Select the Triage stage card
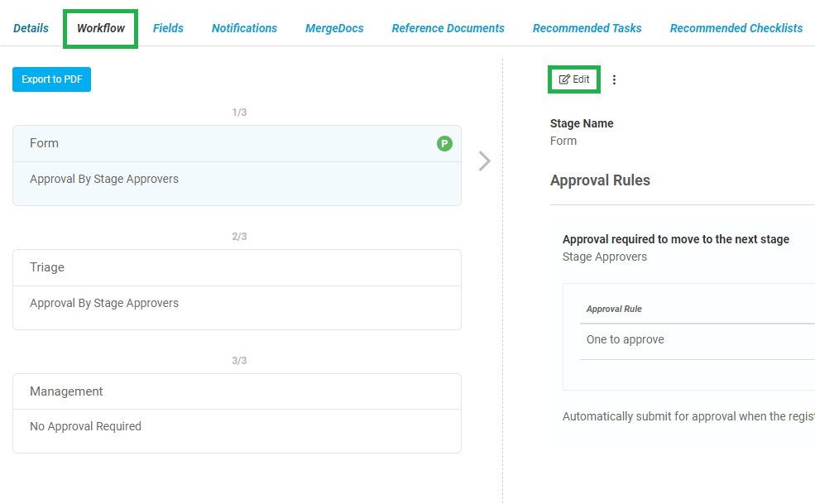The height and width of the screenshot is (504, 815). 236,267
